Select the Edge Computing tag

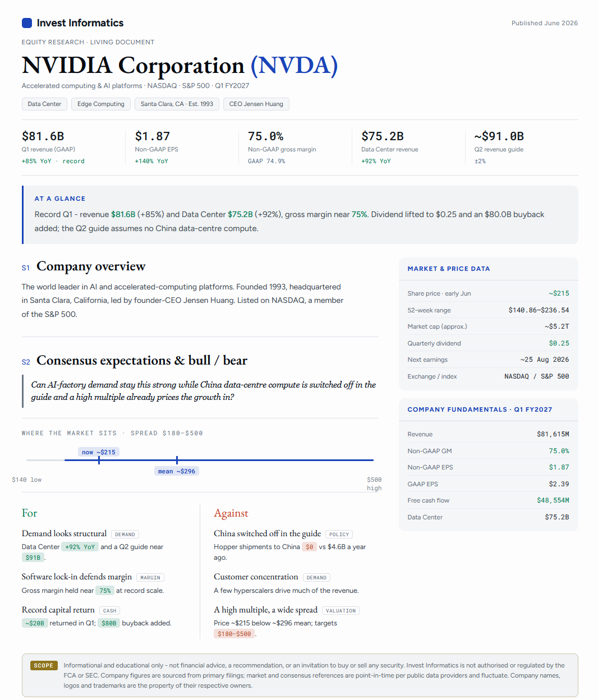101,104
